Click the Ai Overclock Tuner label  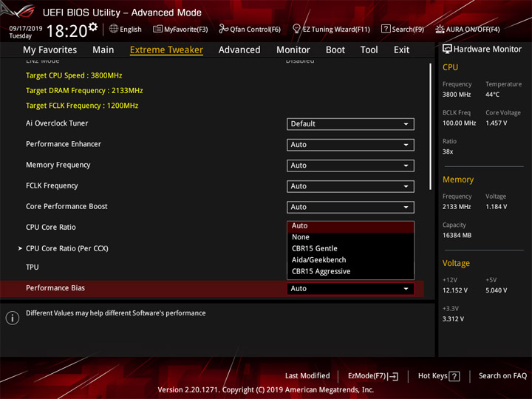57,123
